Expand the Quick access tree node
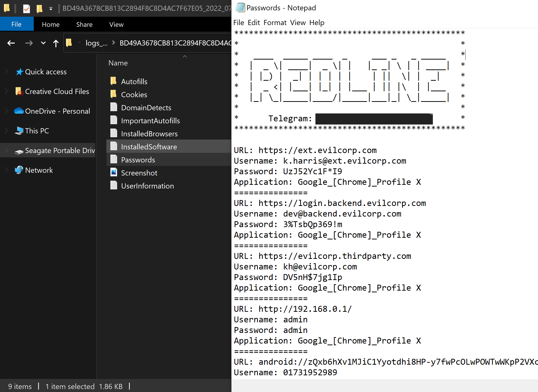 click(7, 72)
